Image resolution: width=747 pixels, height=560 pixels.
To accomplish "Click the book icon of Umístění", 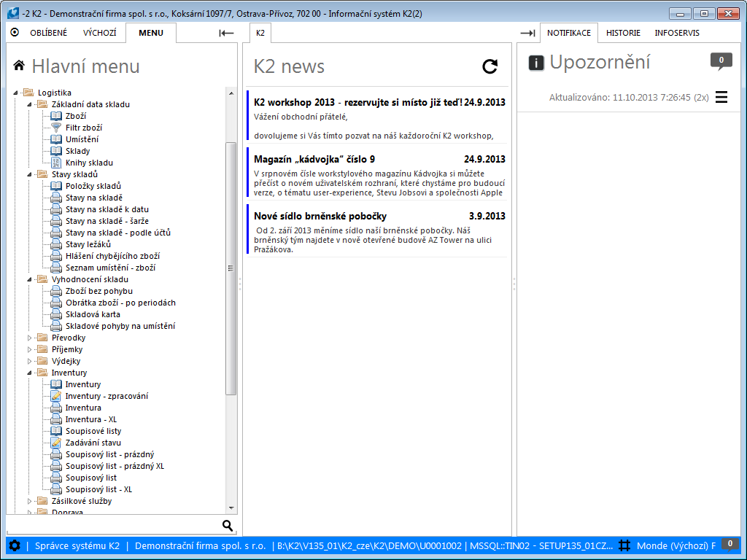I will point(56,139).
